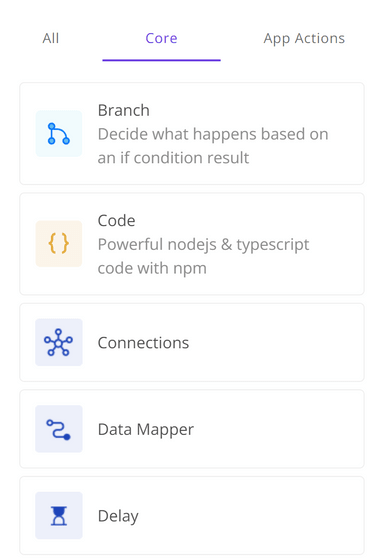Click the Data Mapper route icon
This screenshot has width=383, height=560.
coord(59,429)
